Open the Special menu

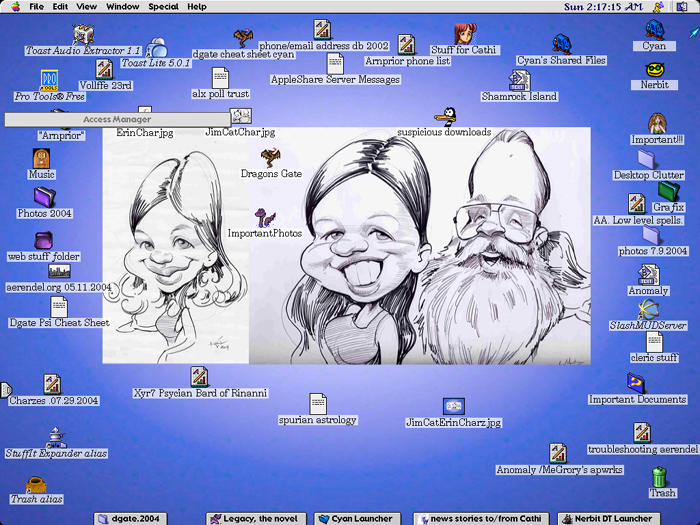163,6
